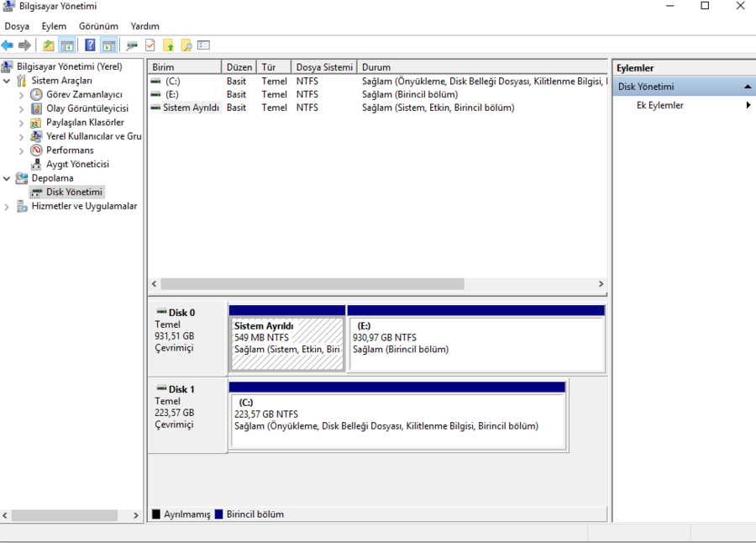The width and height of the screenshot is (756, 543).
Task: Sort volumes by the Düzen column header
Action: pos(239,66)
